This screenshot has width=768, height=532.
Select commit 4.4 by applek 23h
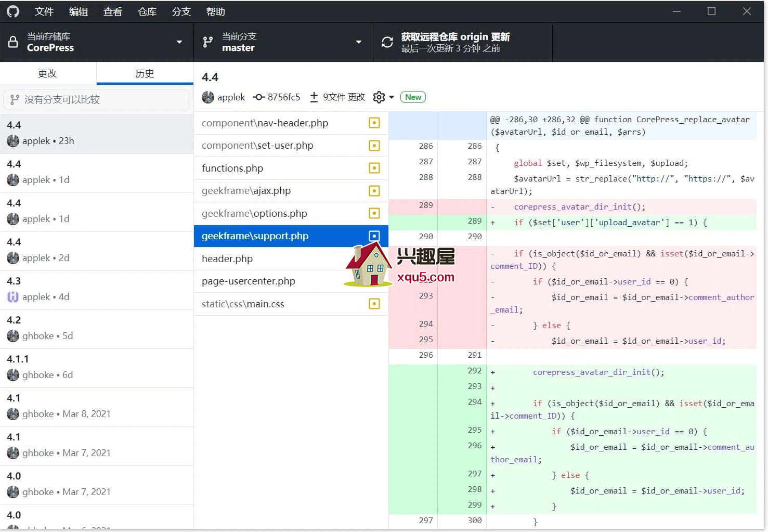(97, 134)
